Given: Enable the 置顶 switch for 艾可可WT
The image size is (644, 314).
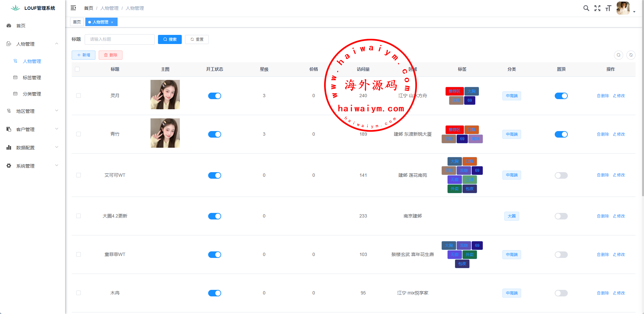Looking at the screenshot, I should 561,175.
